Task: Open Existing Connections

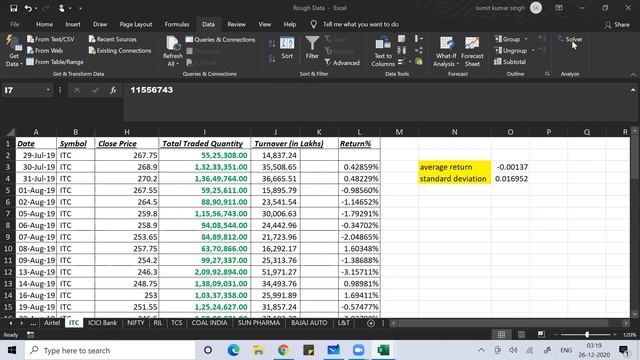Action: (x=120, y=51)
